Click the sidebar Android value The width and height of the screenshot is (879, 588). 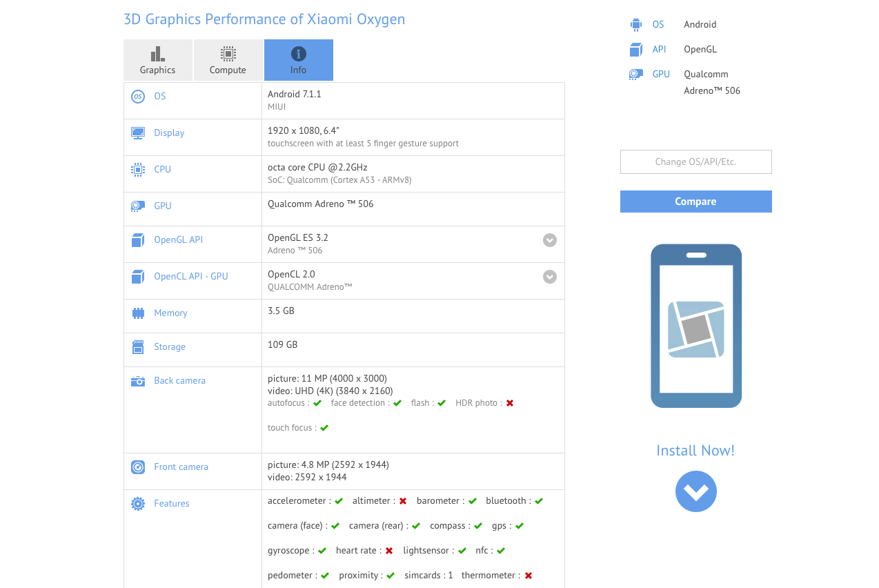tap(700, 25)
